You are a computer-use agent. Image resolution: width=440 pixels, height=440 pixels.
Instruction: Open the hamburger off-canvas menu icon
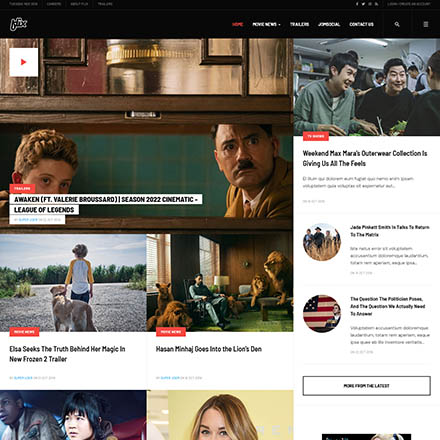click(x=426, y=24)
